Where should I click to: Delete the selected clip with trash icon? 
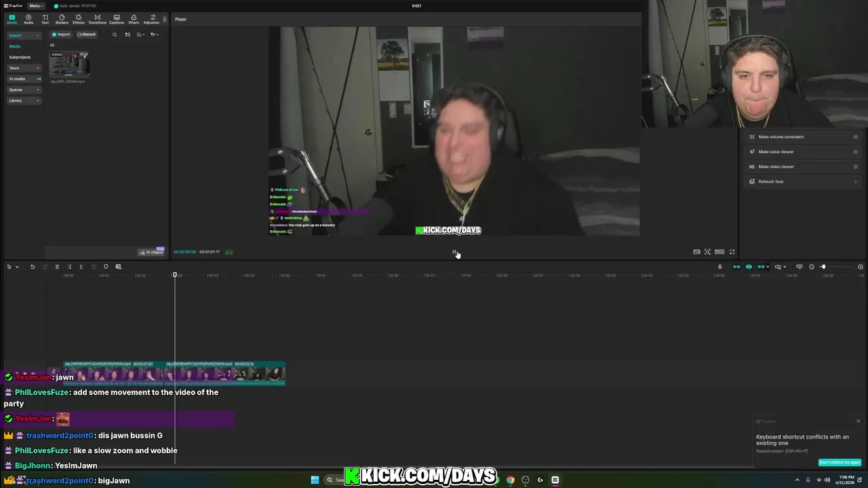click(94, 267)
